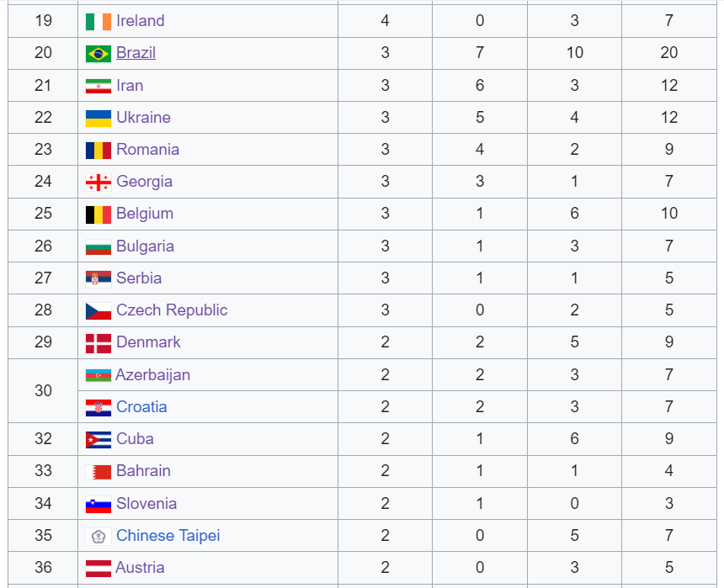Click the Denmark flag icon

(x=98, y=342)
